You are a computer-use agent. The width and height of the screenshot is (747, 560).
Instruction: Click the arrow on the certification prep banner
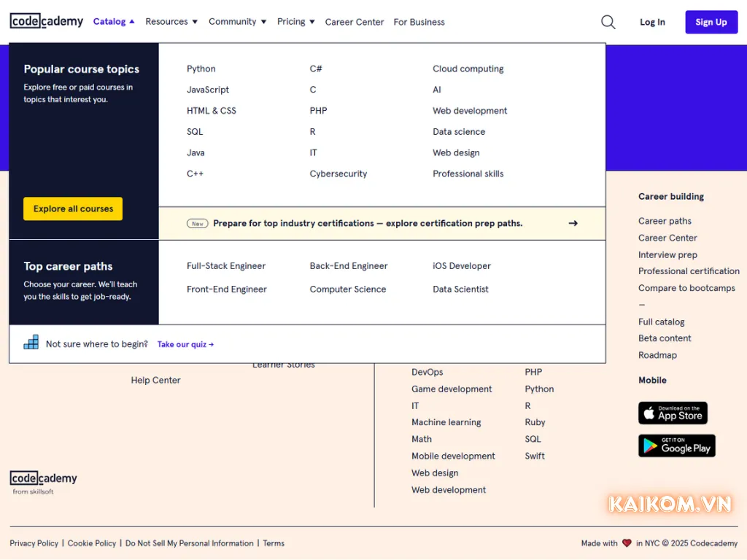click(x=573, y=223)
